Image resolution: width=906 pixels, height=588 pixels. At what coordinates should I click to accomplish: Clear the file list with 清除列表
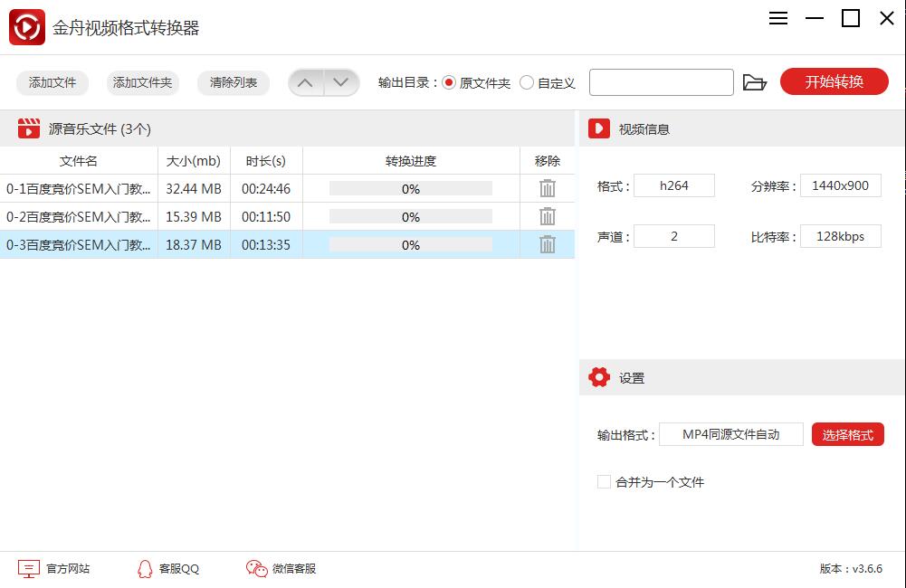[234, 82]
